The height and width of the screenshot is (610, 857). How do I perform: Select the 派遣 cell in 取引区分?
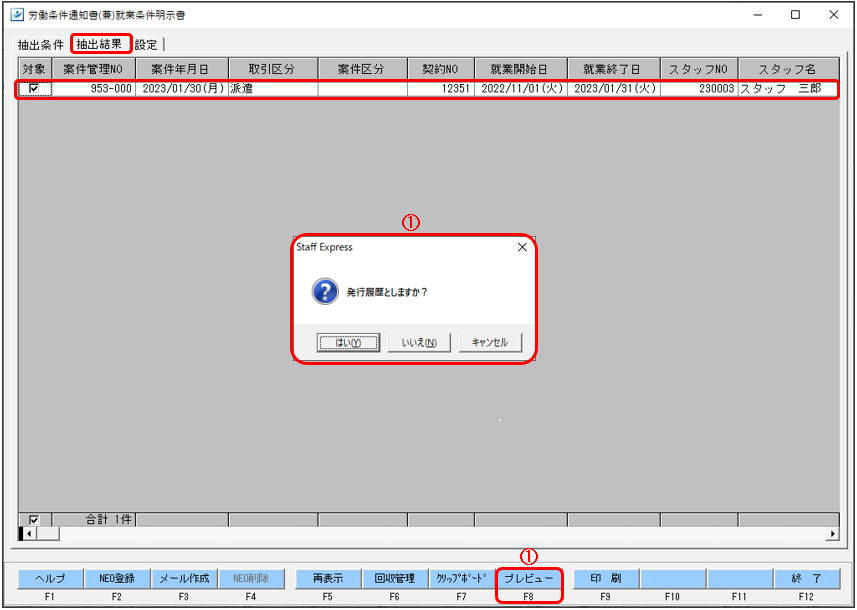pyautogui.click(x=273, y=89)
